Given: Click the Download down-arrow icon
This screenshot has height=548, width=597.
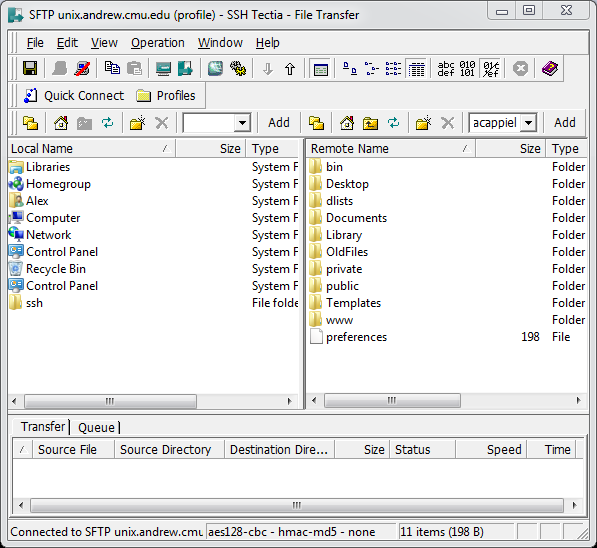Looking at the screenshot, I should (x=268, y=69).
